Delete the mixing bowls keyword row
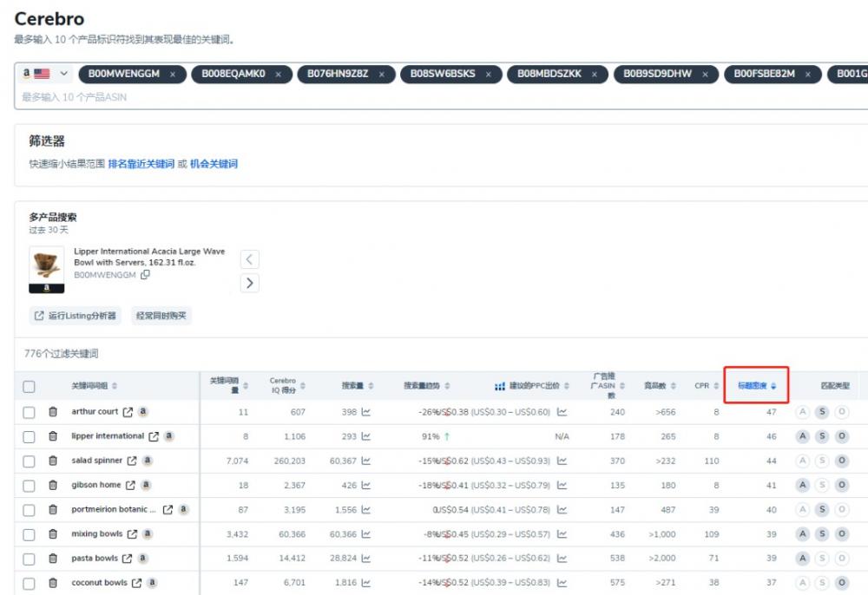This screenshot has width=868, height=595. 53,534
